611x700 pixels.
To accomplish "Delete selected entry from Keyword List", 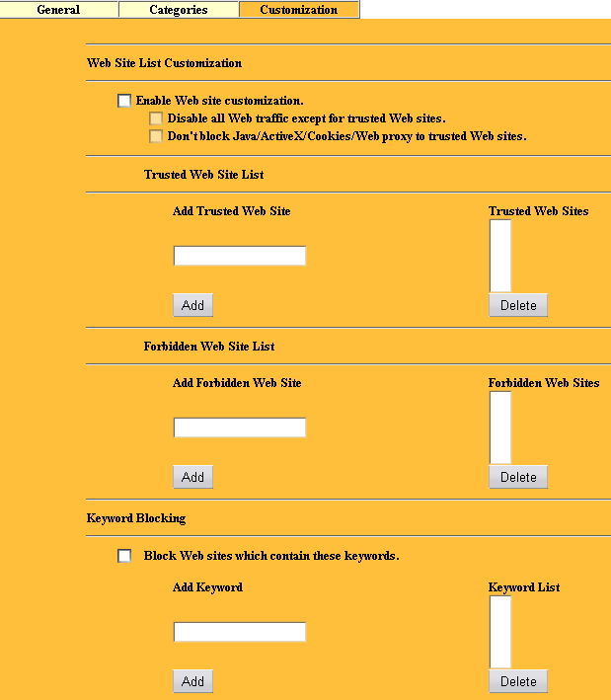I will (518, 681).
